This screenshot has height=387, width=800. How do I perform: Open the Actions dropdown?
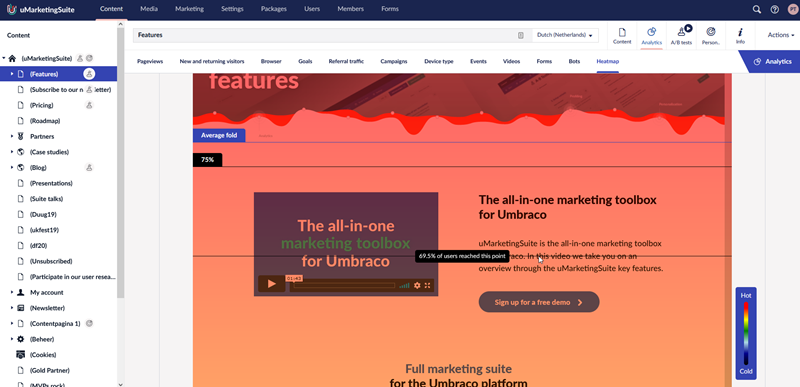pyautogui.click(x=781, y=35)
